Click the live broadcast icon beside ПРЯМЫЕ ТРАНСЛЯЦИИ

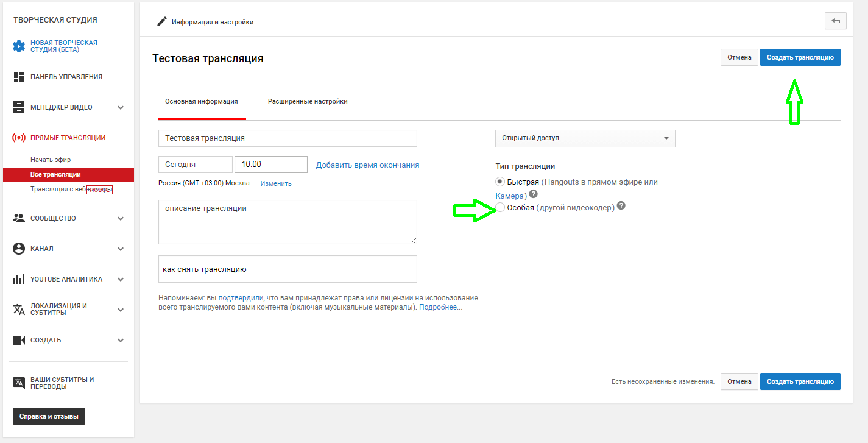[x=19, y=138]
